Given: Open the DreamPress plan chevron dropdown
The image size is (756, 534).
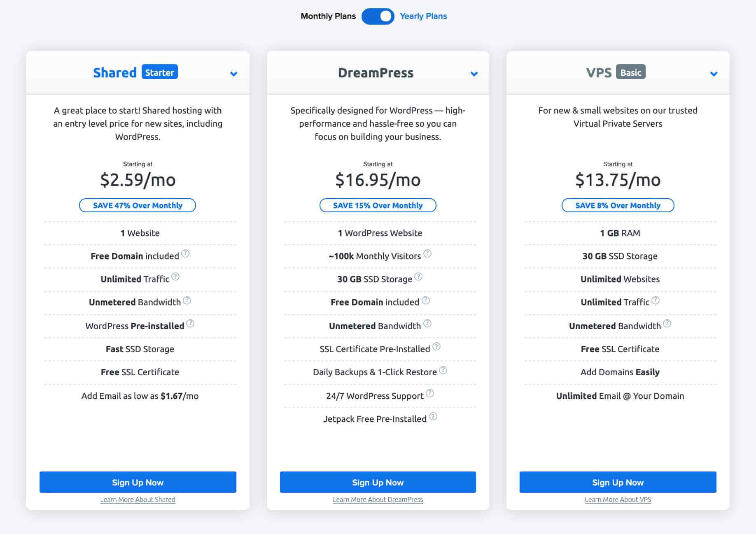Looking at the screenshot, I should tap(474, 74).
